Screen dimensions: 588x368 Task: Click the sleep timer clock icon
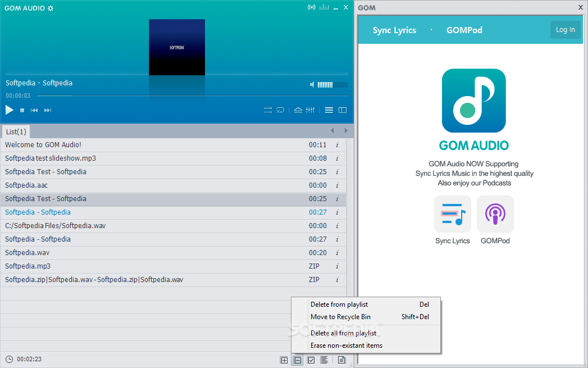pyautogui.click(x=9, y=360)
